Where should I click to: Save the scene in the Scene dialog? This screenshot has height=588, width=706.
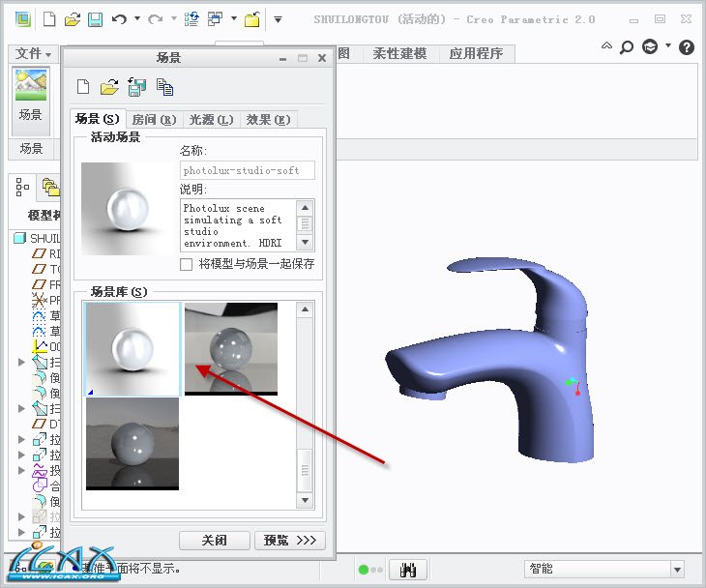pyautogui.click(x=137, y=86)
